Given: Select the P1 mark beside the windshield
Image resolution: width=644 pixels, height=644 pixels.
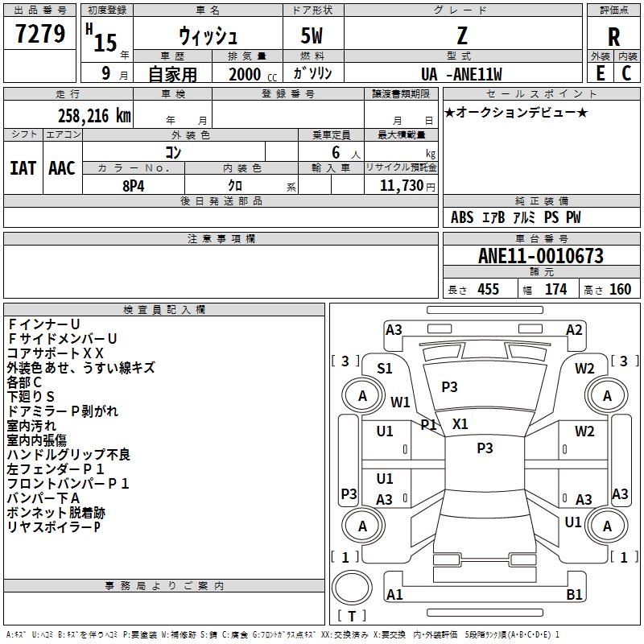Looking at the screenshot, I should pyautogui.click(x=428, y=424).
